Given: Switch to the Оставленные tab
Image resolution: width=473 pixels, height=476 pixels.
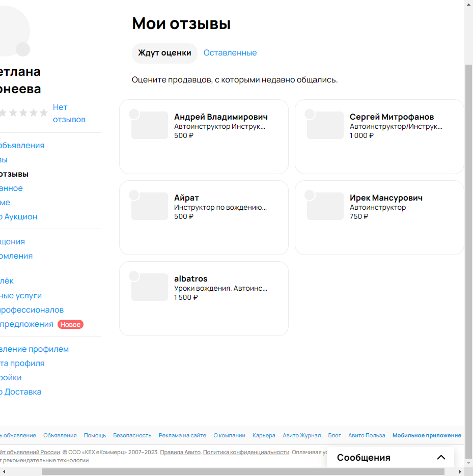Looking at the screenshot, I should click(230, 53).
